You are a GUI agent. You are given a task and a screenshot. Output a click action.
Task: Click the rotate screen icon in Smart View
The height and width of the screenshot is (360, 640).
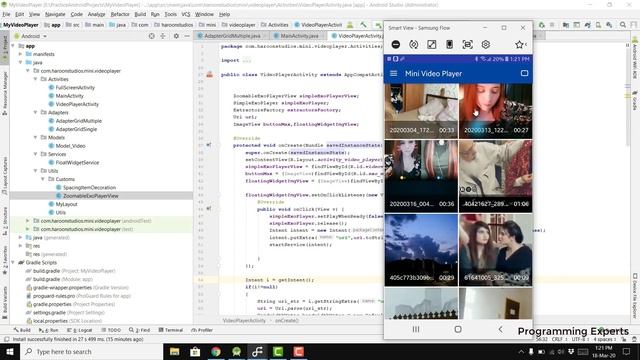pyautogui.click(x=413, y=44)
